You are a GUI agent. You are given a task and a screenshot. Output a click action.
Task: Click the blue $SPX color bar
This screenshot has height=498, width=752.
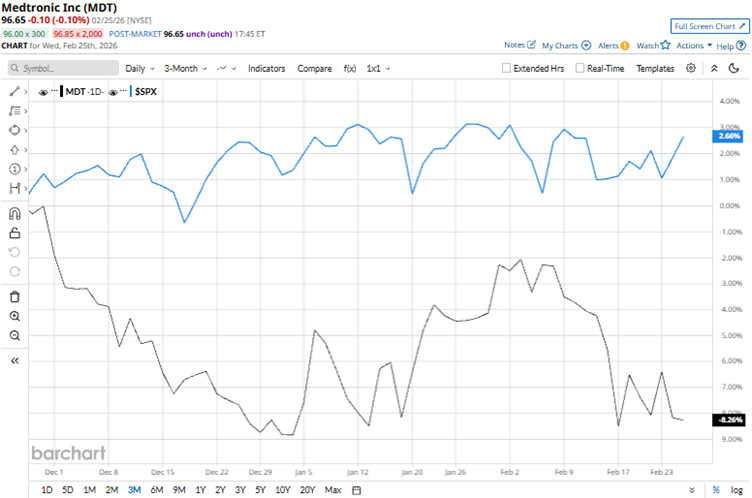[130, 92]
